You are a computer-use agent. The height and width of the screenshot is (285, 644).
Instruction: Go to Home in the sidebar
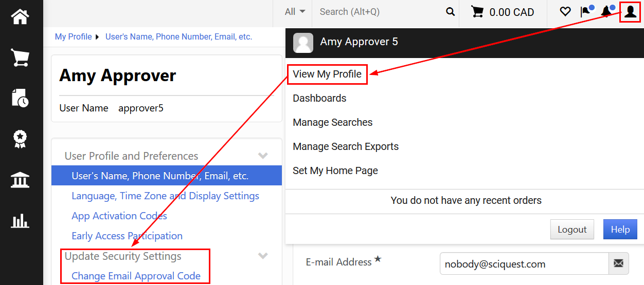(21, 16)
